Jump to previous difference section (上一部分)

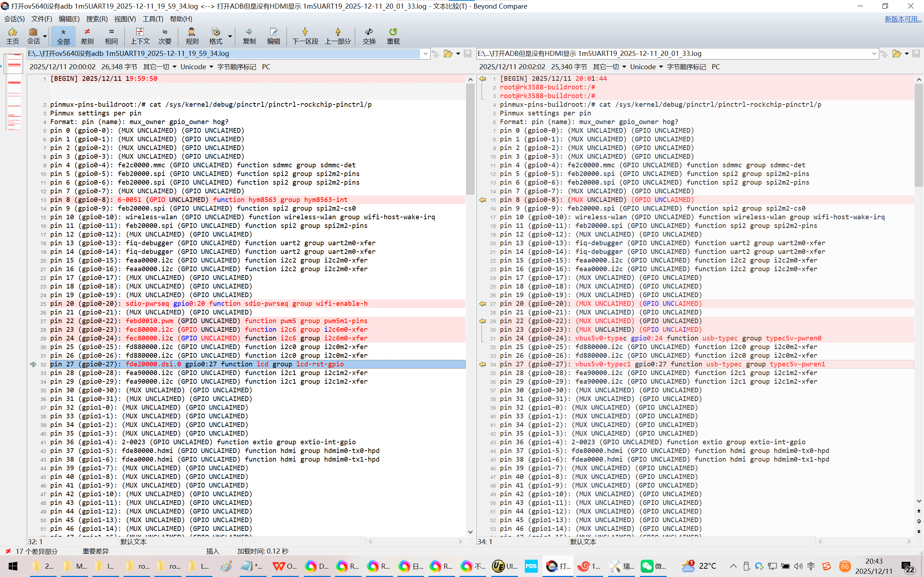(x=337, y=36)
